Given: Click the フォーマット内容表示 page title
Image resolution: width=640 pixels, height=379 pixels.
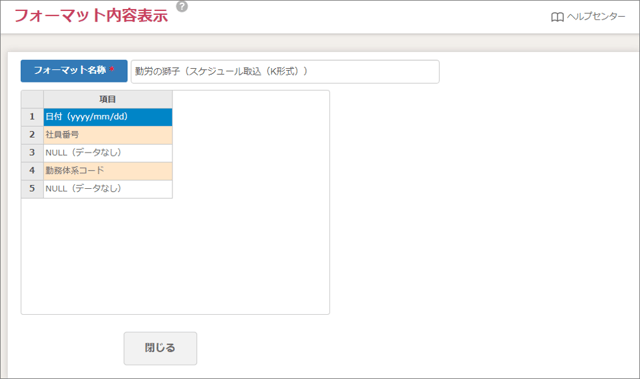Looking at the screenshot, I should [x=91, y=16].
